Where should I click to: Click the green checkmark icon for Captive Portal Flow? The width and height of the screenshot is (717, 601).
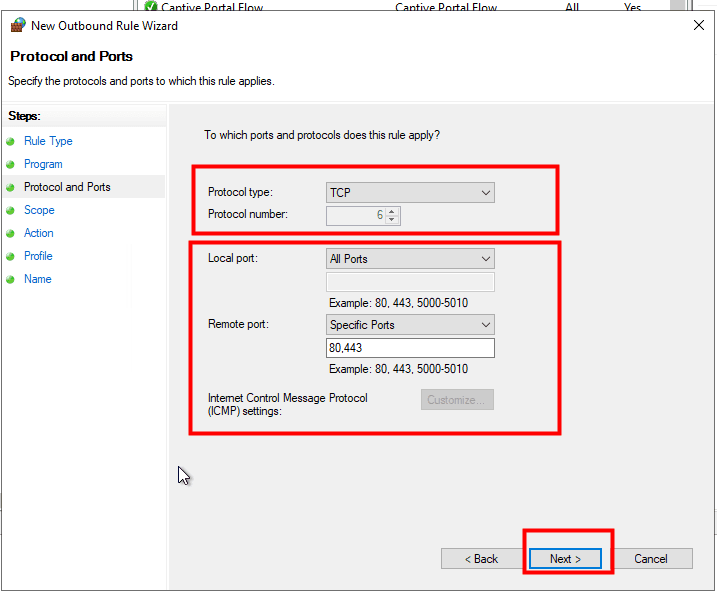[x=151, y=7]
